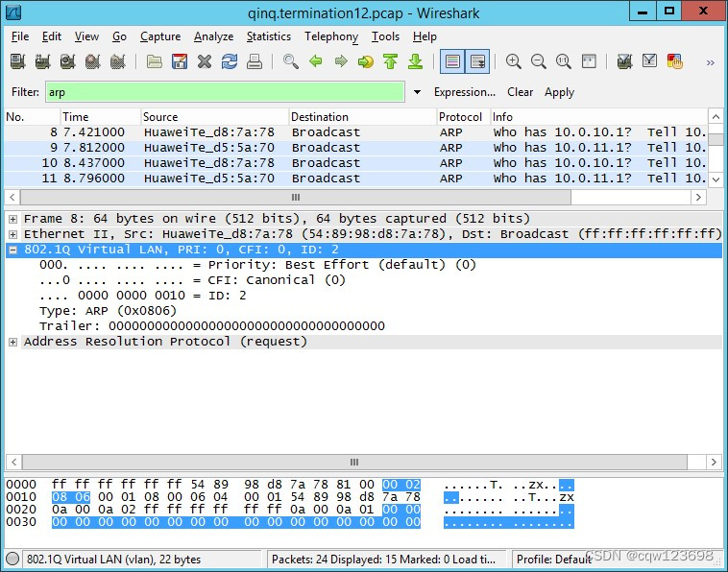Start a new live capture icon
728x572 pixels.
coord(68,61)
